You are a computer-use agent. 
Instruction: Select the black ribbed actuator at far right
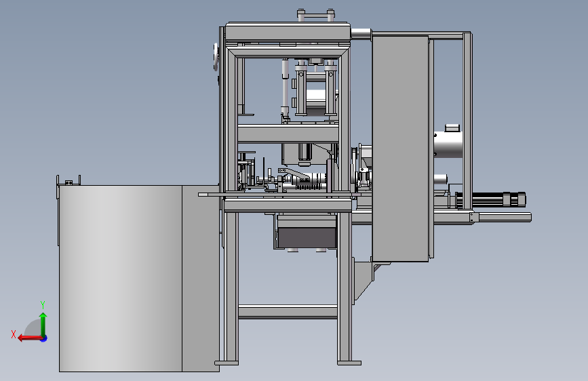(x=490, y=199)
